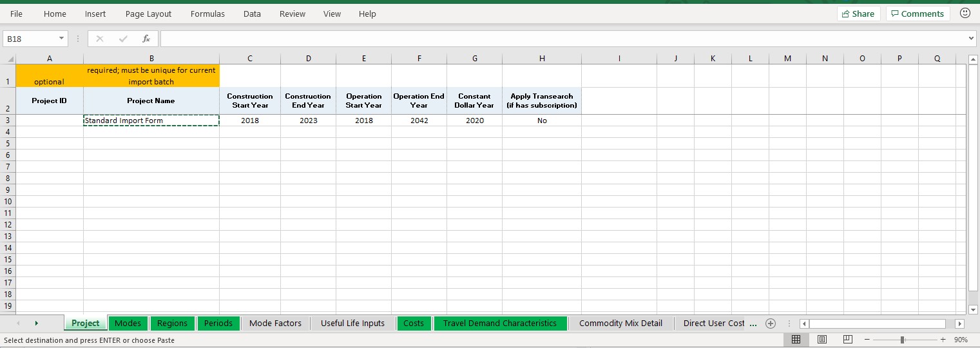Click the zoom in plus button

pos(943,340)
